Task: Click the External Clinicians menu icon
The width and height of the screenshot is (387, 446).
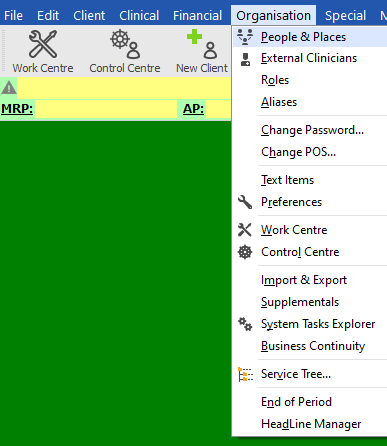Action: 245,59
